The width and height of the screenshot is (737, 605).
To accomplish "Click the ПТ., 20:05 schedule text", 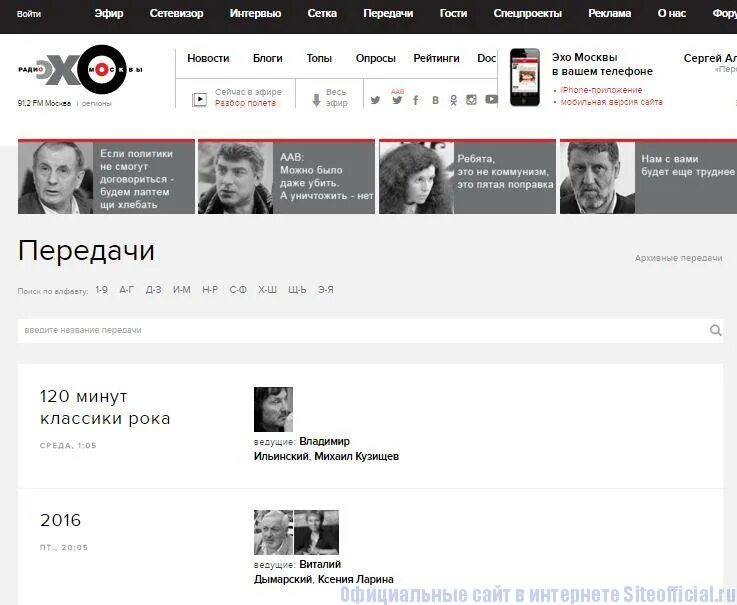I will click(64, 548).
